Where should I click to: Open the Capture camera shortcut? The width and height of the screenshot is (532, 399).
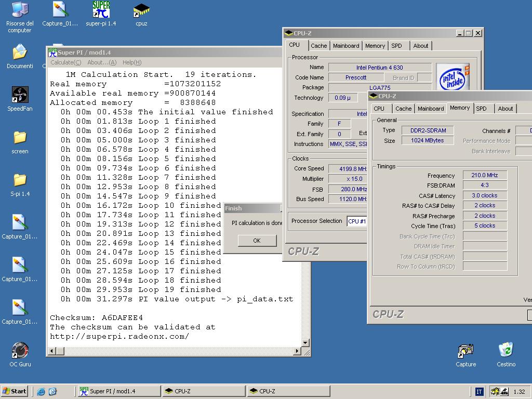pos(465,355)
